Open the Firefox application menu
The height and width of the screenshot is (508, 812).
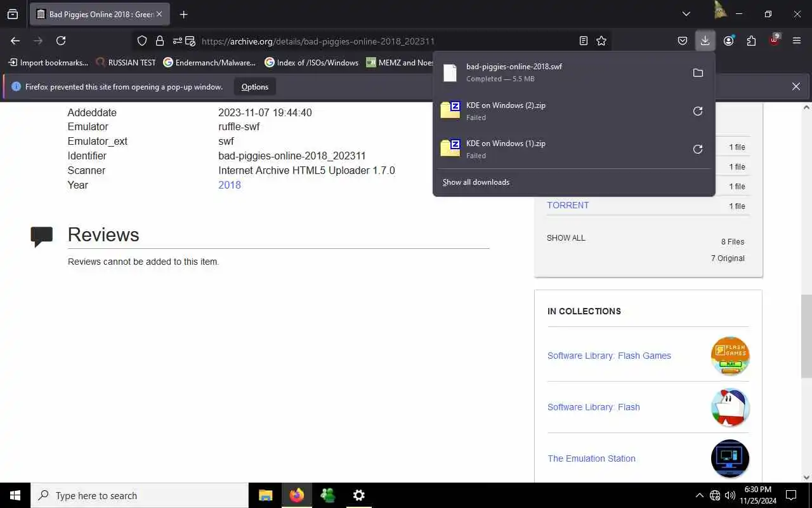[x=797, y=41]
